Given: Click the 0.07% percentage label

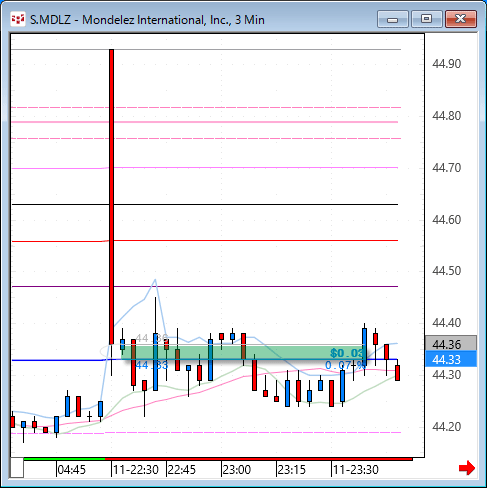Looking at the screenshot, I should 345,365.
